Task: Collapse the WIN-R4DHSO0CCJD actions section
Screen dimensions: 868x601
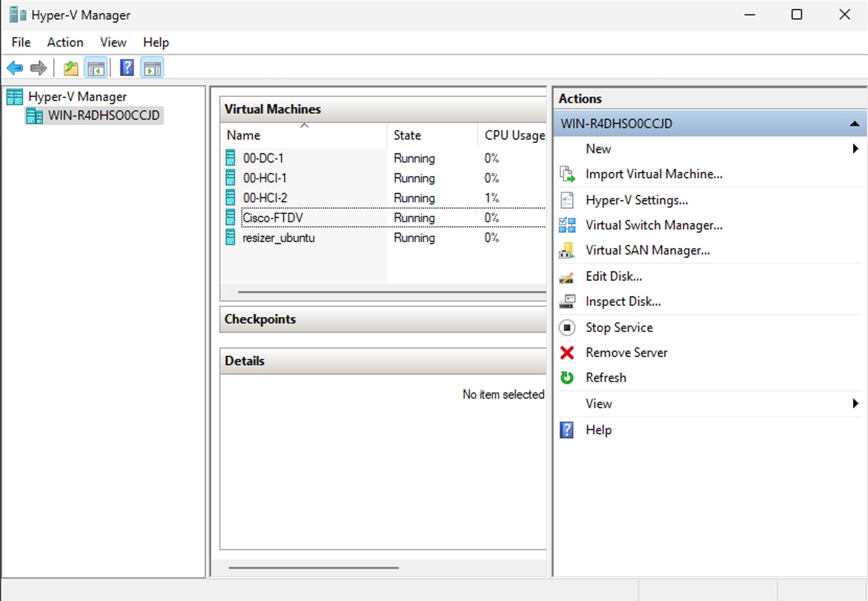Action: click(854, 124)
